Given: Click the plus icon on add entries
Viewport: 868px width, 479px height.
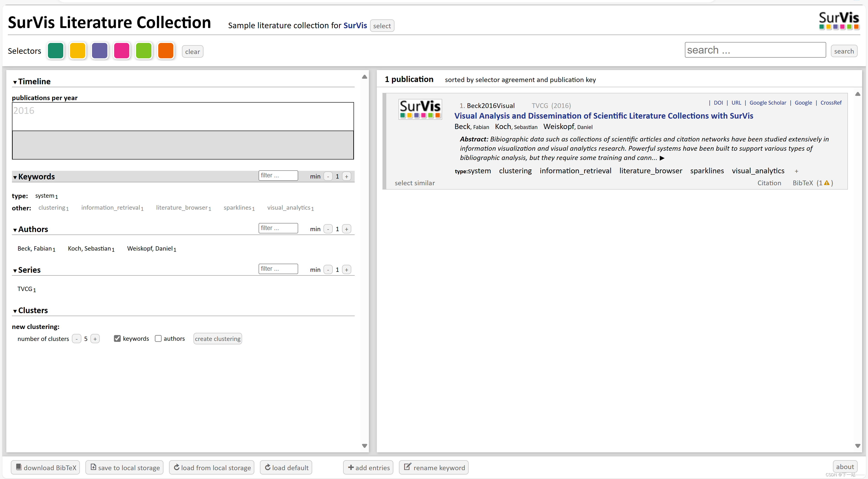Looking at the screenshot, I should point(351,467).
